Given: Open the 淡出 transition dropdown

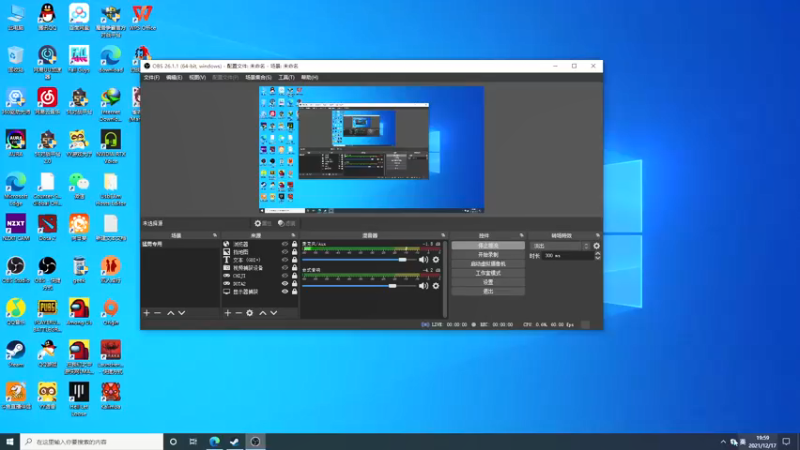Looking at the screenshot, I should point(560,246).
